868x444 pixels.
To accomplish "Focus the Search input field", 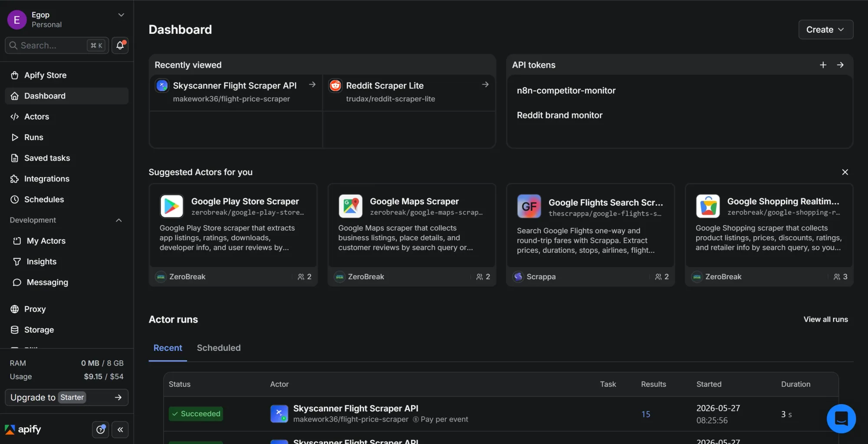I will point(57,45).
